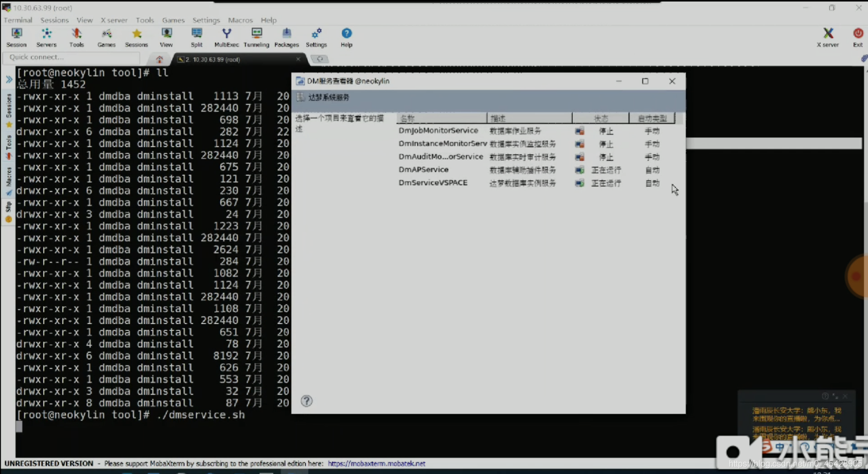Sort by the 状态 column header
This screenshot has width=868, height=474.
[x=601, y=118]
